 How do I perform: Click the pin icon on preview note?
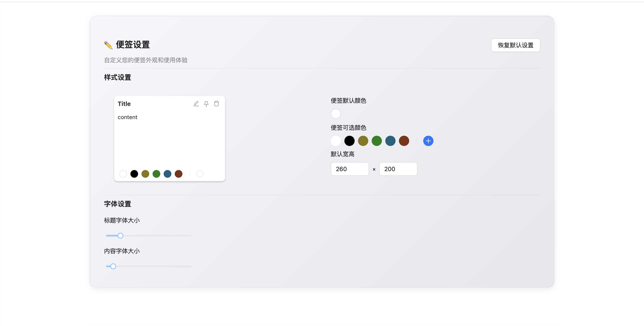click(206, 104)
